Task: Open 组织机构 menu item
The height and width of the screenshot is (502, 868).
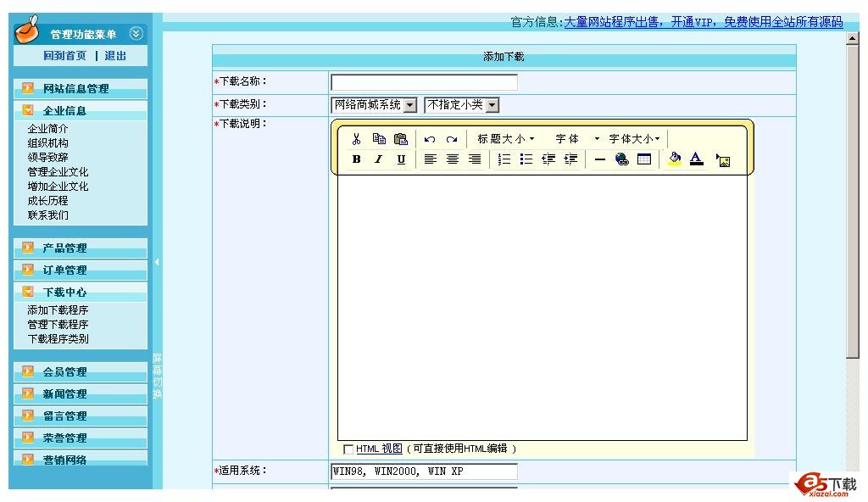Action: coord(47,143)
